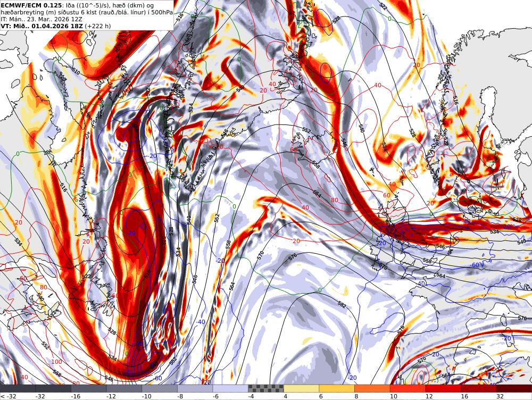Click the legend swatch between -12 and -10
532x400 pixels.
(124, 388)
